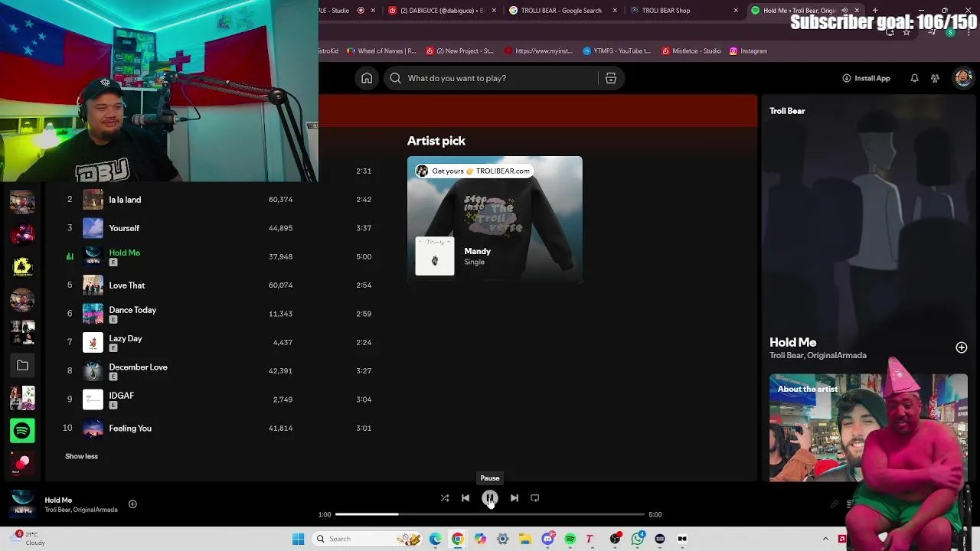Open Hold Me title in the now playing bar
This screenshot has height=551, width=980.
tap(58, 500)
